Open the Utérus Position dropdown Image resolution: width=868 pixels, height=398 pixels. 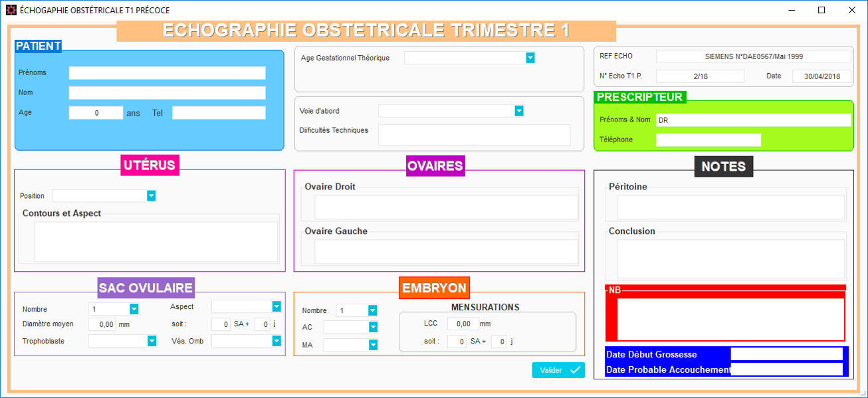coord(151,196)
